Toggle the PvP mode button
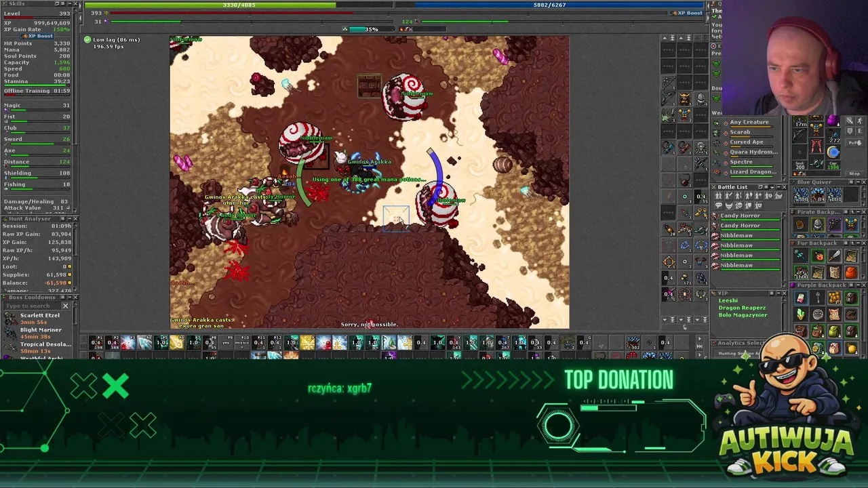This screenshot has height=488, width=868. 854,143
